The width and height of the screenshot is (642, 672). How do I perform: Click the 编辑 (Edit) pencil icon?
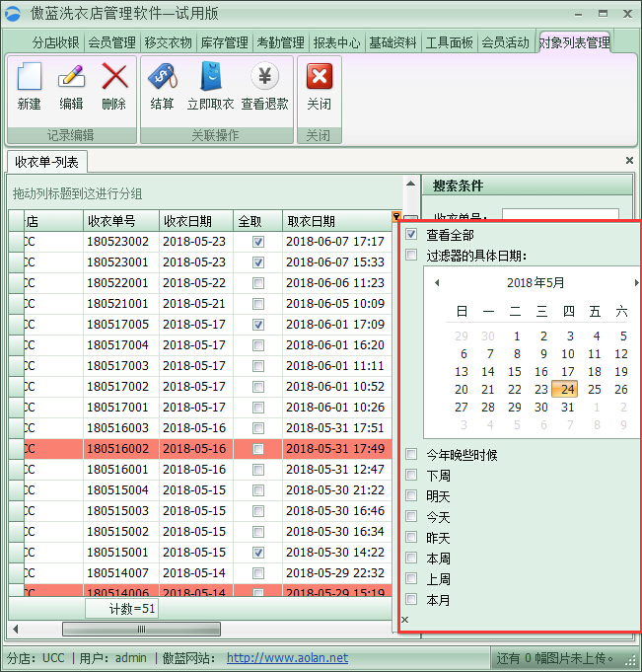pyautogui.click(x=71, y=78)
